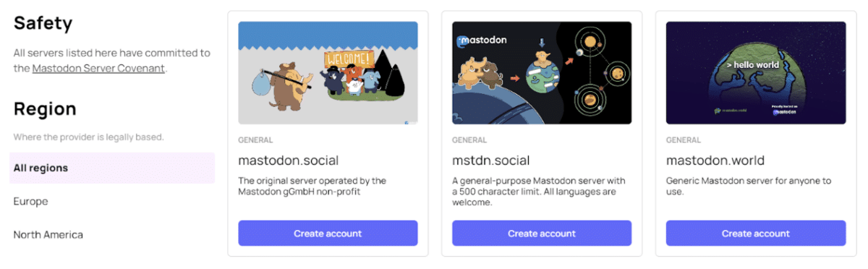Click the mastodon.world server name
Image resolution: width=868 pixels, height=269 pixels.
(x=715, y=160)
